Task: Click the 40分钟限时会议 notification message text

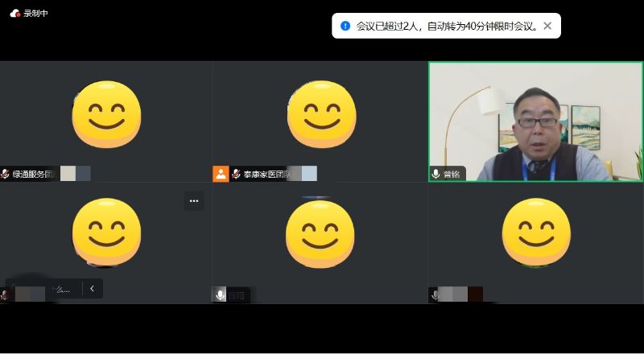Action: [x=447, y=26]
